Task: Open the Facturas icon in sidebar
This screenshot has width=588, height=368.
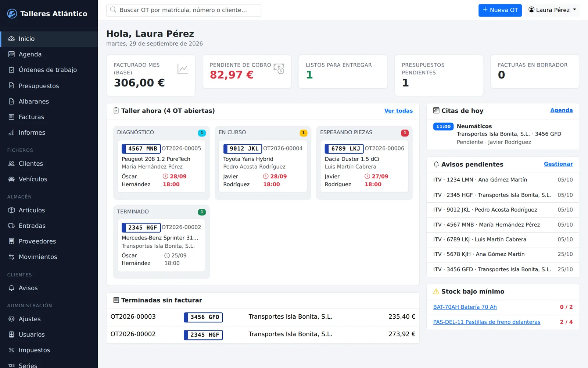Action: pos(11,117)
